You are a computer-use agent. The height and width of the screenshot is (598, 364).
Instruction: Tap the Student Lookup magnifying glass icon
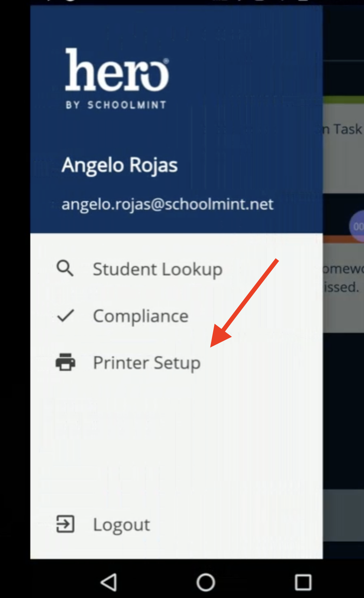pos(64,268)
